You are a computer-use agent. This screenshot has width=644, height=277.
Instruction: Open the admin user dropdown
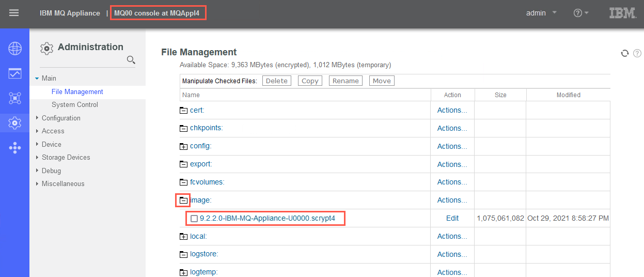click(x=541, y=13)
